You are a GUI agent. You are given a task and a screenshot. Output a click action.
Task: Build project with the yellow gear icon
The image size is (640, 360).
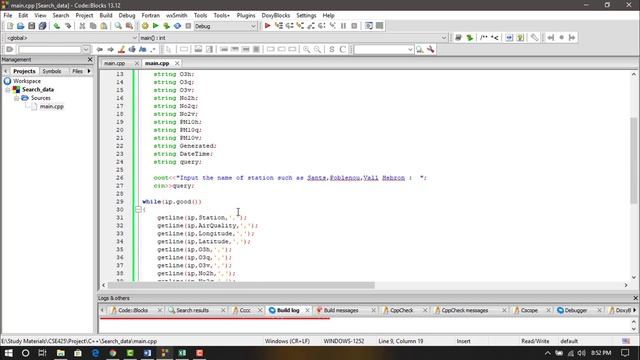pyautogui.click(x=145, y=26)
